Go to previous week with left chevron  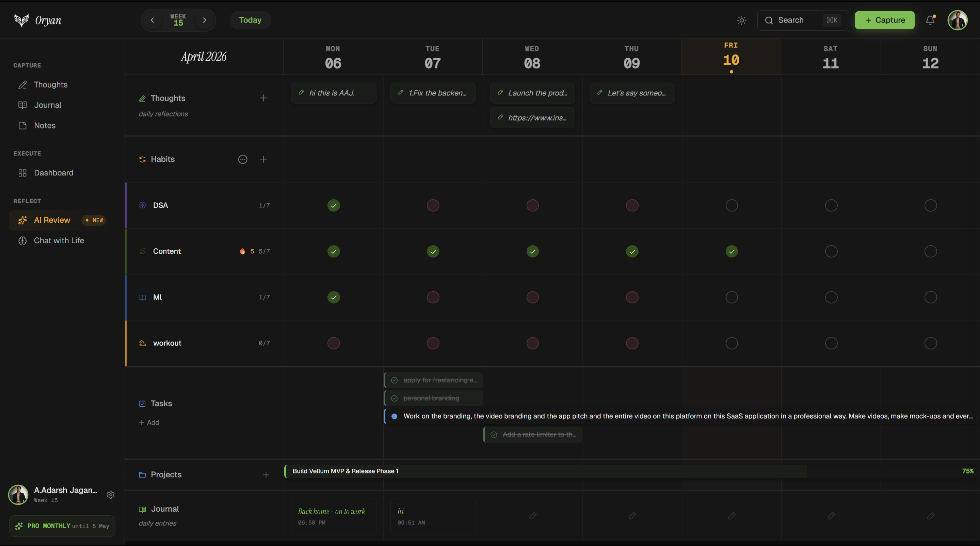coord(152,20)
